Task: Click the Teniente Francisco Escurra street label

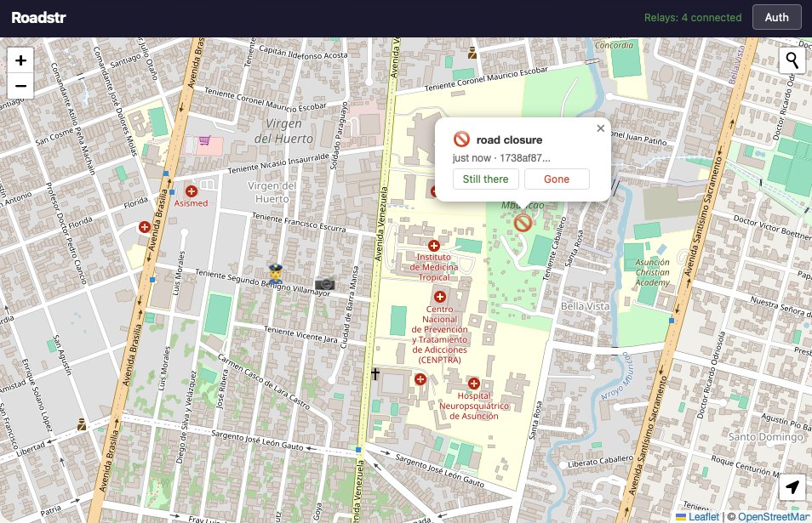Action: (x=299, y=222)
